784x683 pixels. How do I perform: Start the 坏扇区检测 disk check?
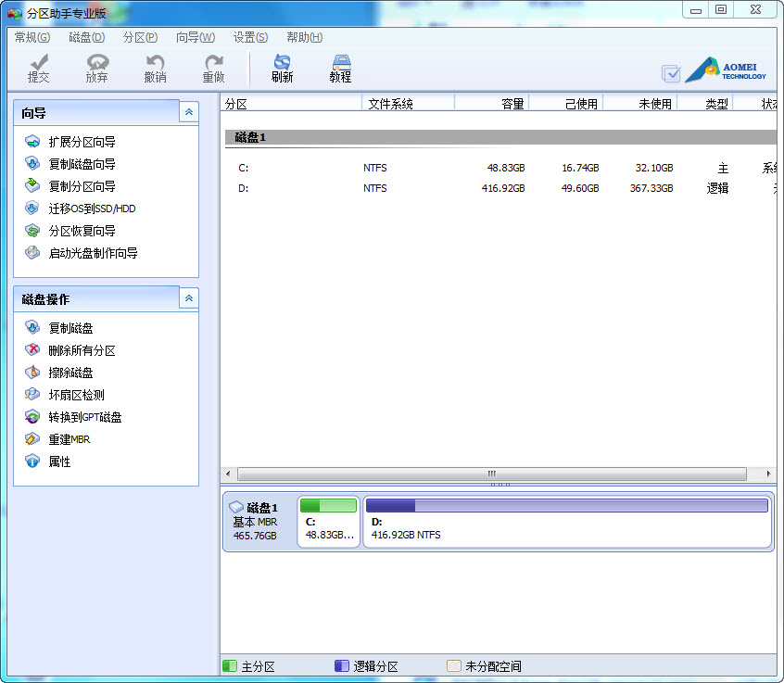[x=78, y=395]
